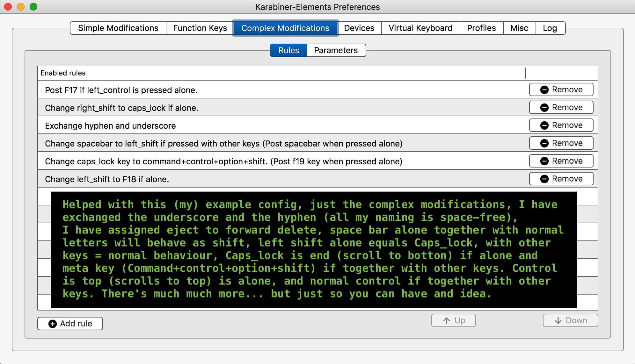
Task: Click the Down arrow button
Action: pos(570,320)
